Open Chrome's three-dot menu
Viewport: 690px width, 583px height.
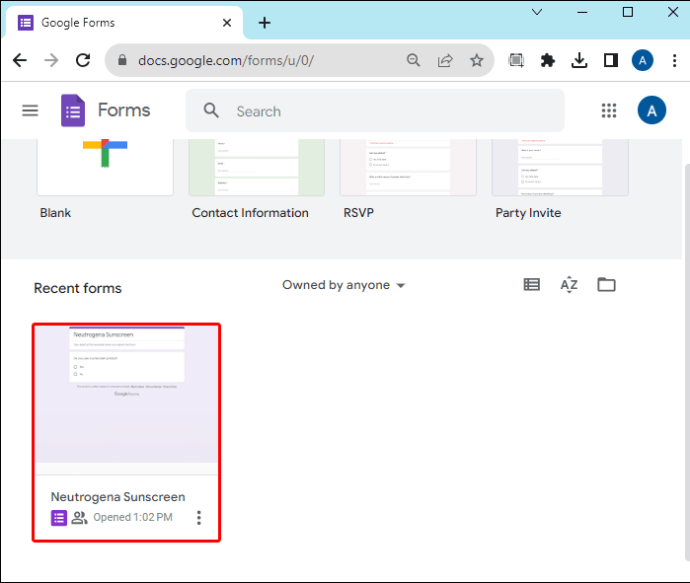[x=674, y=60]
